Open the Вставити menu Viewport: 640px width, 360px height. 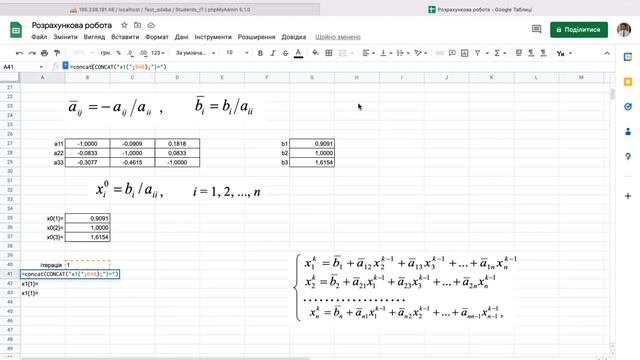125,37
